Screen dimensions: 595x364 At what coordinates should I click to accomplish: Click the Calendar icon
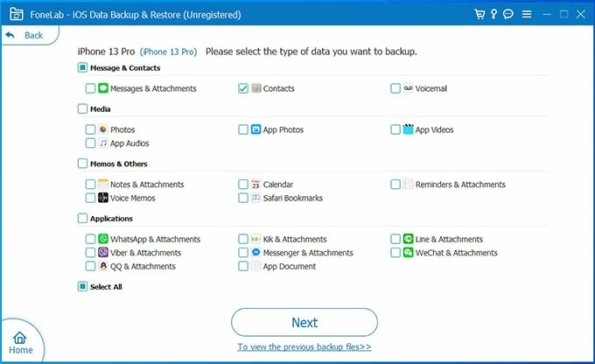coord(255,185)
